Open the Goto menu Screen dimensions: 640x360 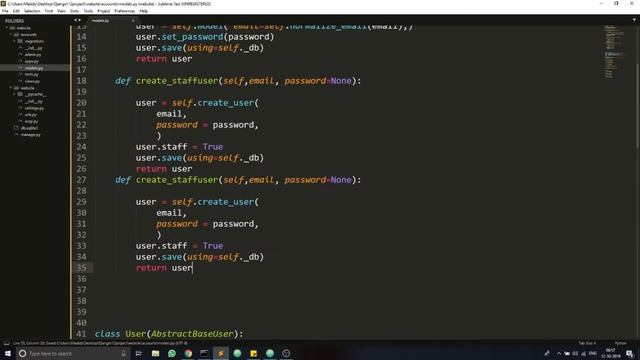click(74, 11)
